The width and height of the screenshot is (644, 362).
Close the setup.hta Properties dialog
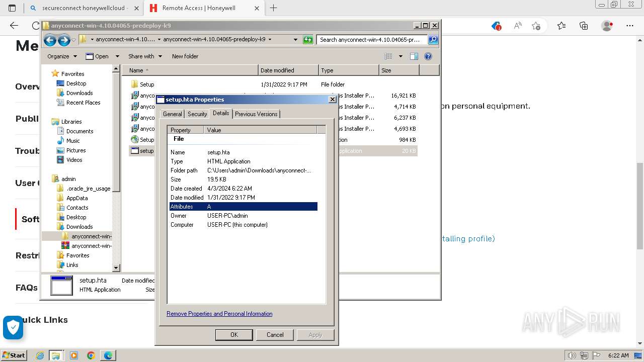(x=332, y=100)
